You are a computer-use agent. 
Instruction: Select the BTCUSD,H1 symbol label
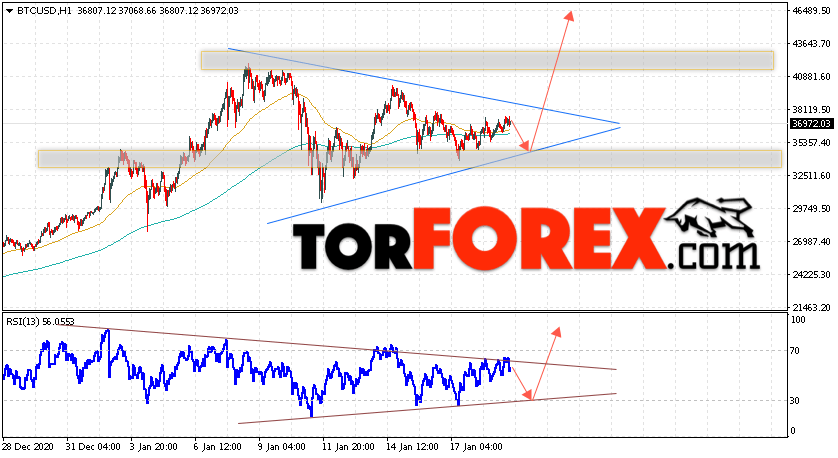[x=45, y=11]
